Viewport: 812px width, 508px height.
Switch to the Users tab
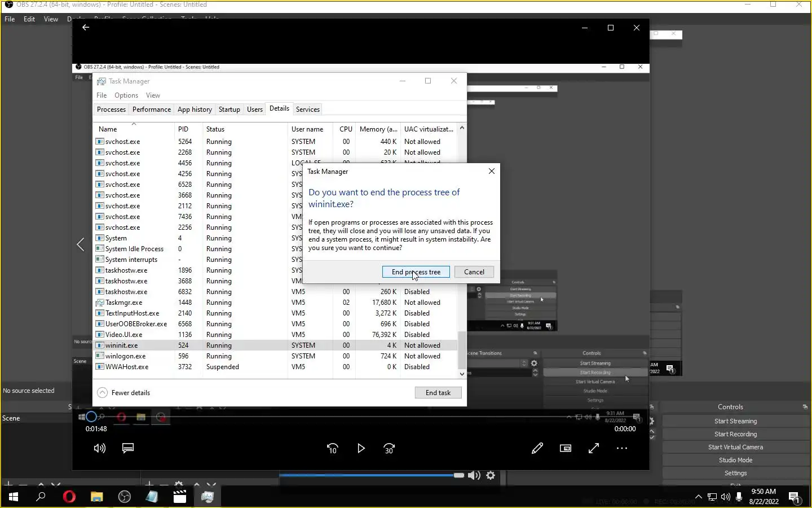pyautogui.click(x=255, y=110)
